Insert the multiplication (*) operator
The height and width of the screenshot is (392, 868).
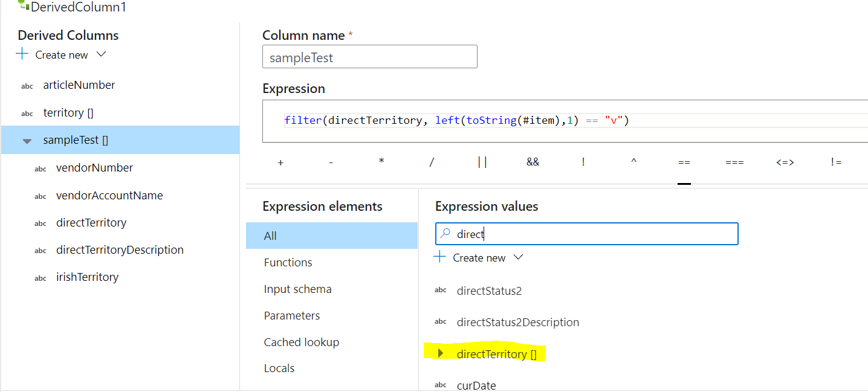tap(381, 162)
